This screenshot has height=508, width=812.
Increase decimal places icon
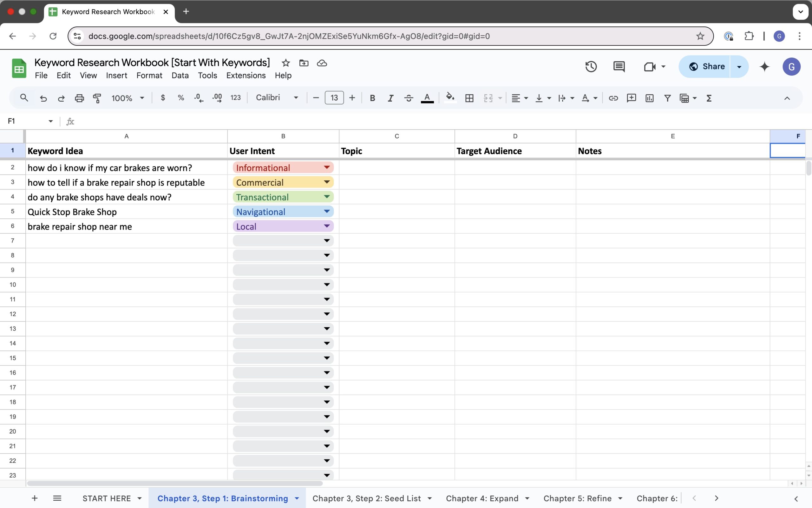point(217,98)
